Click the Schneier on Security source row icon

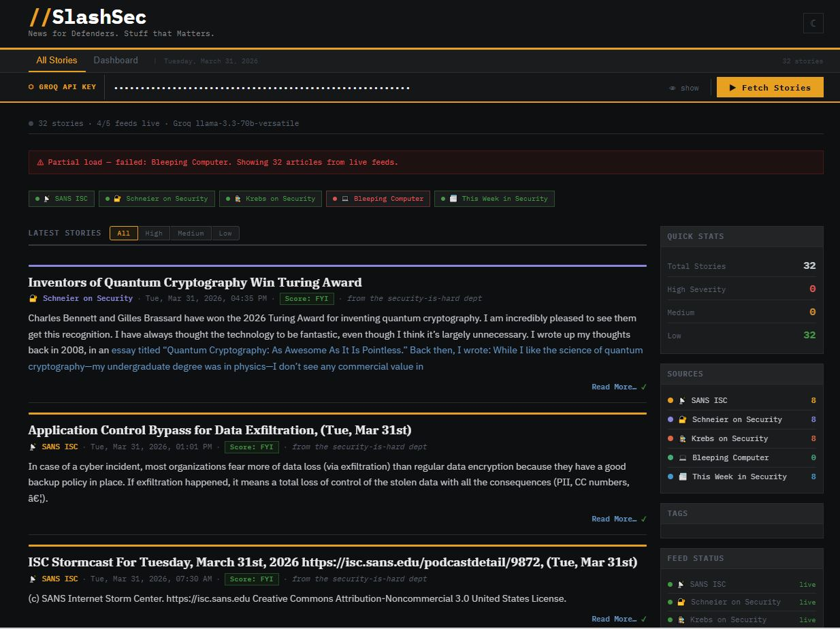click(682, 420)
